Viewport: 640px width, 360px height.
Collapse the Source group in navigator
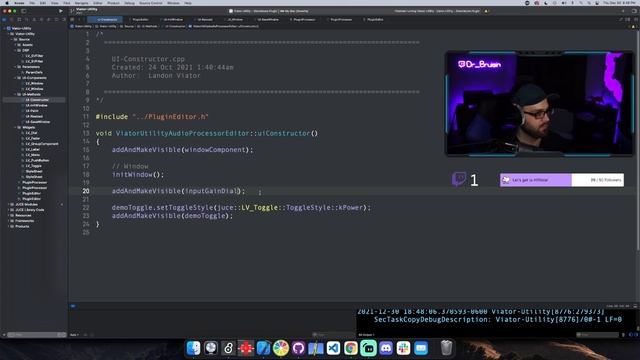(x=12, y=39)
